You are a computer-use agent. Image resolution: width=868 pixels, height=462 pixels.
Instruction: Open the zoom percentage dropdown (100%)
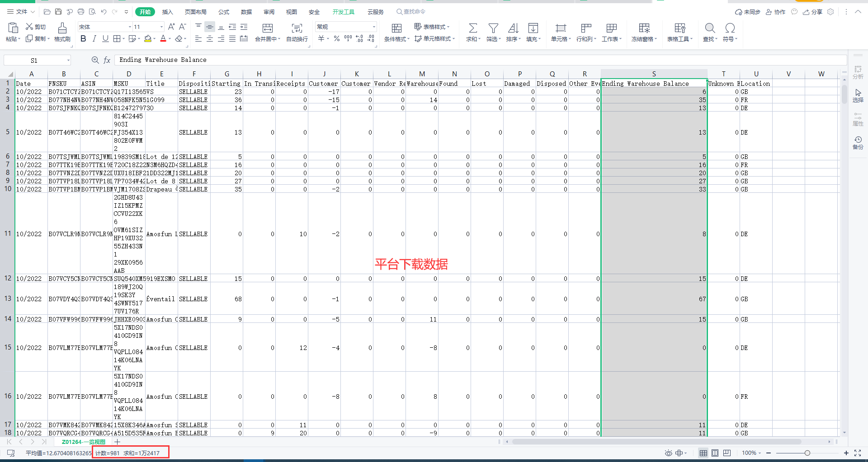coord(751,453)
